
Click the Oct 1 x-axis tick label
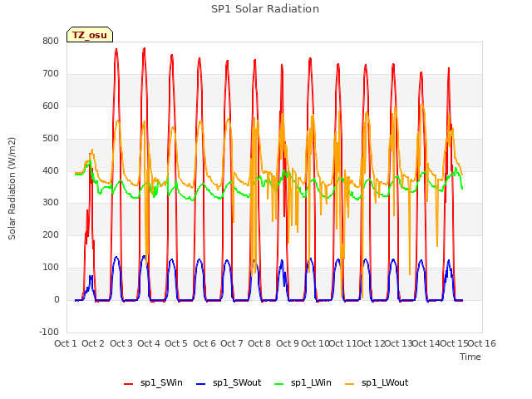click(x=66, y=343)
